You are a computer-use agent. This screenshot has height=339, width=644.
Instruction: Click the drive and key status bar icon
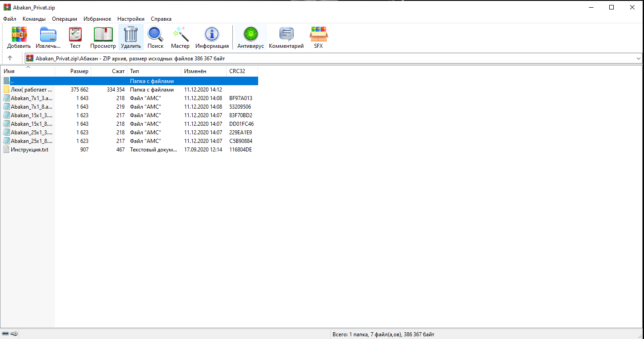(x=9, y=334)
